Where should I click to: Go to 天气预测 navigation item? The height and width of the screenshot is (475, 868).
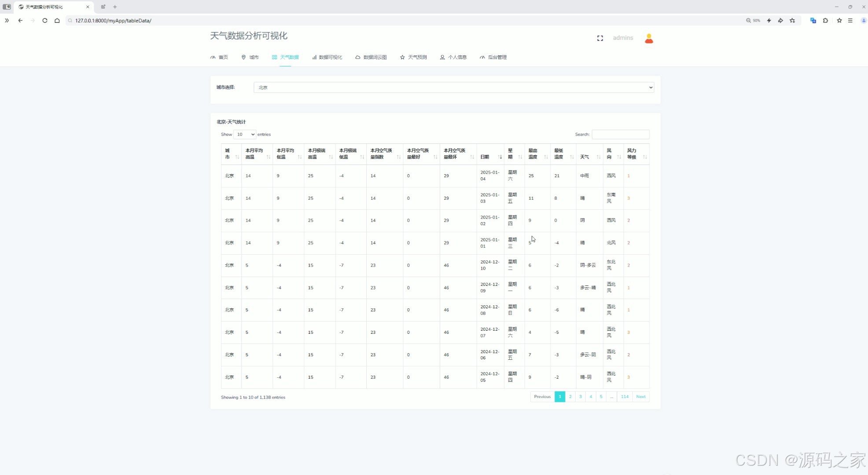413,57
